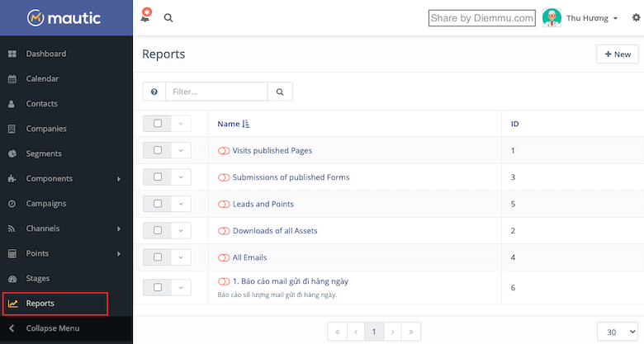Click the Companies building icon
This screenshot has width=644, height=344.
point(12,129)
